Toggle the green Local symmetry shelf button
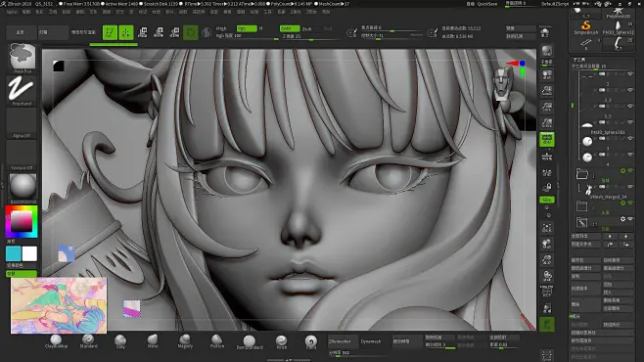This screenshot has height=362, width=644. point(547,139)
